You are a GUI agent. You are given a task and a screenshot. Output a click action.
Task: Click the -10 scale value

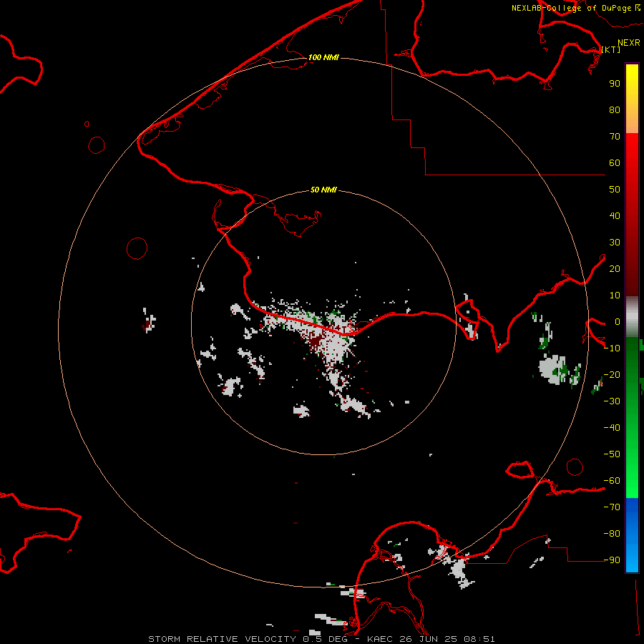pos(612,348)
